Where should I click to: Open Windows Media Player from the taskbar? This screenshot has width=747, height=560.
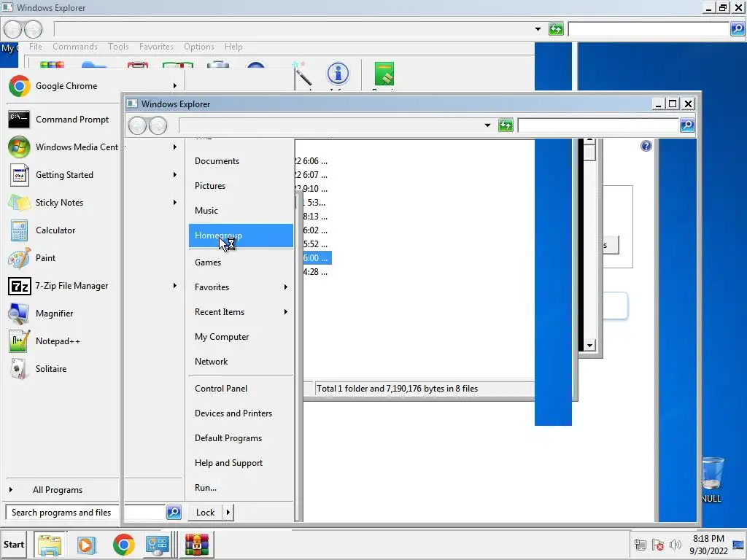(87, 545)
